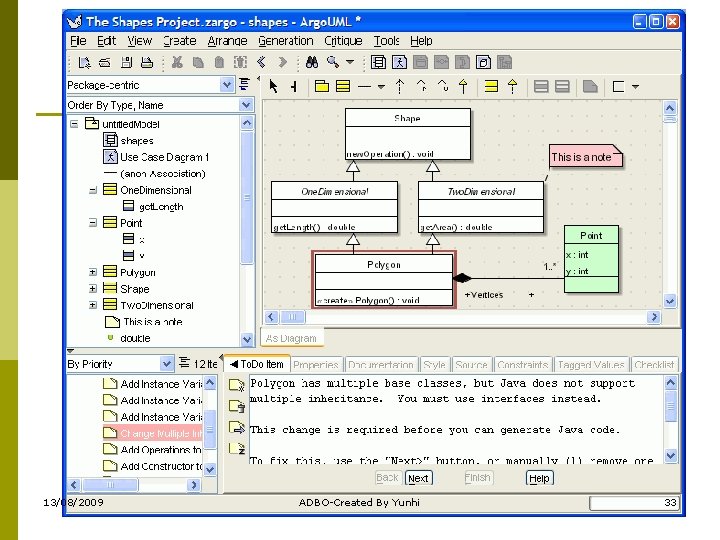Viewport: 720px width, 540px height.
Task: Switch to the Properties tab
Action: pos(316,365)
